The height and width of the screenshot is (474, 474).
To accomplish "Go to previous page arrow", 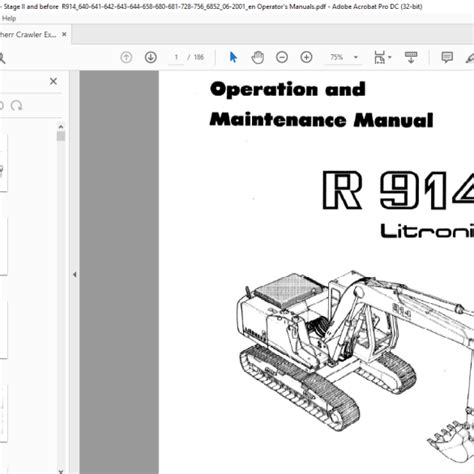I will [x=126, y=57].
